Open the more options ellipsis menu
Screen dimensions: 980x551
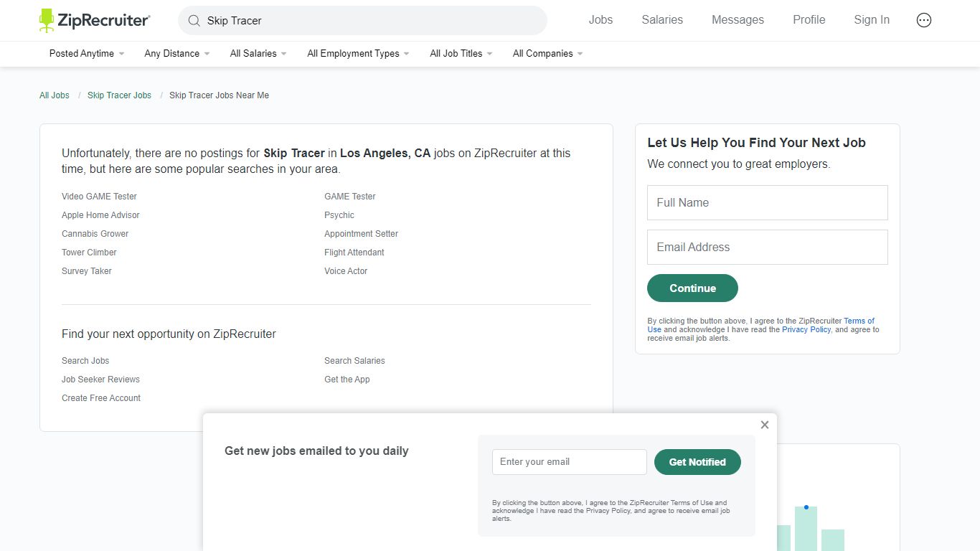[x=924, y=20]
